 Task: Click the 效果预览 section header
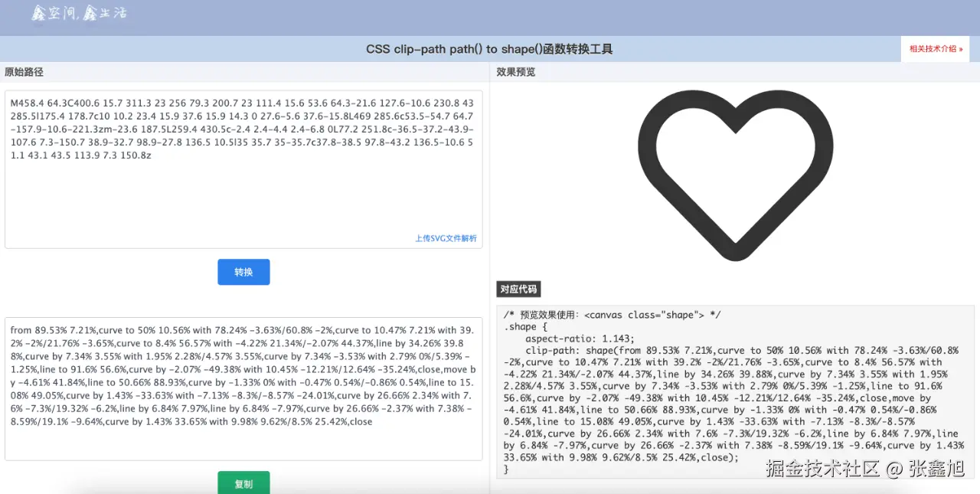pyautogui.click(x=516, y=72)
